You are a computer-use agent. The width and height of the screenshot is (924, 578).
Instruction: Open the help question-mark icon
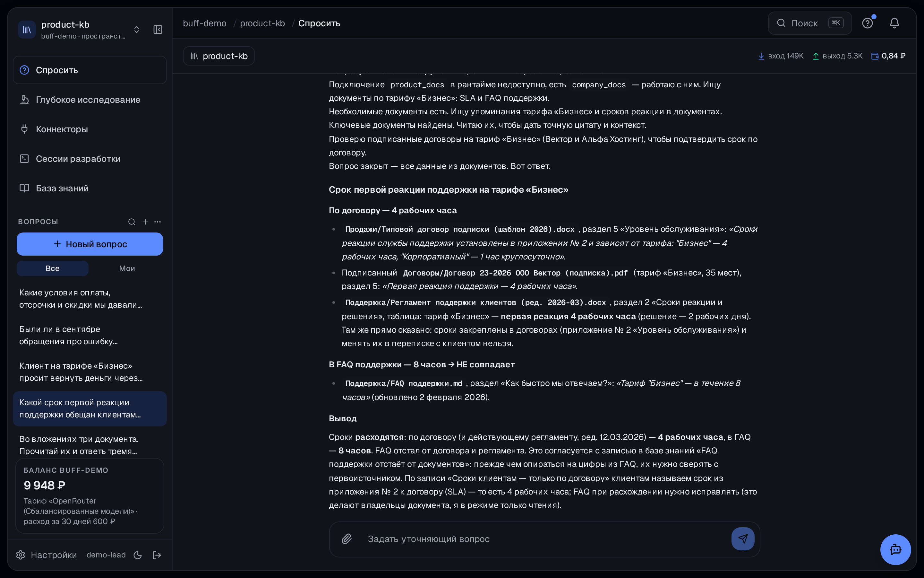(x=868, y=23)
